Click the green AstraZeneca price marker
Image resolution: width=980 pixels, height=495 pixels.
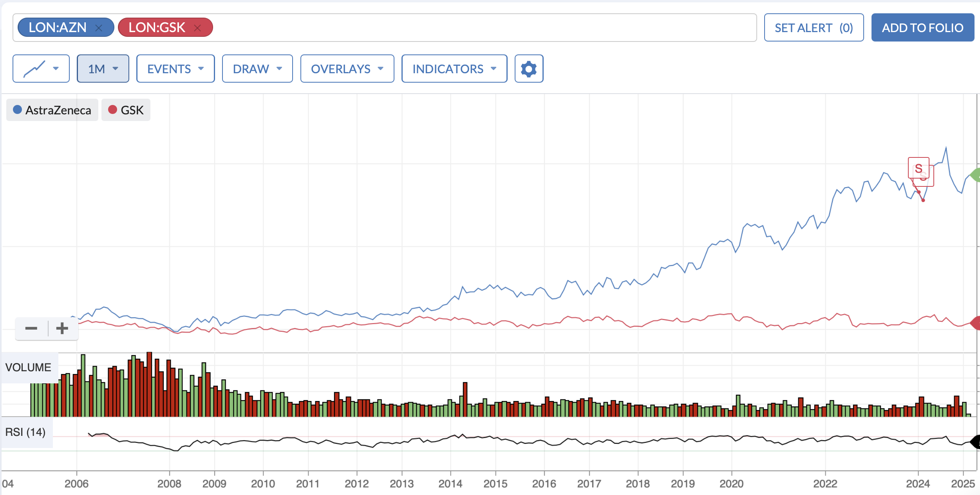pos(975,175)
